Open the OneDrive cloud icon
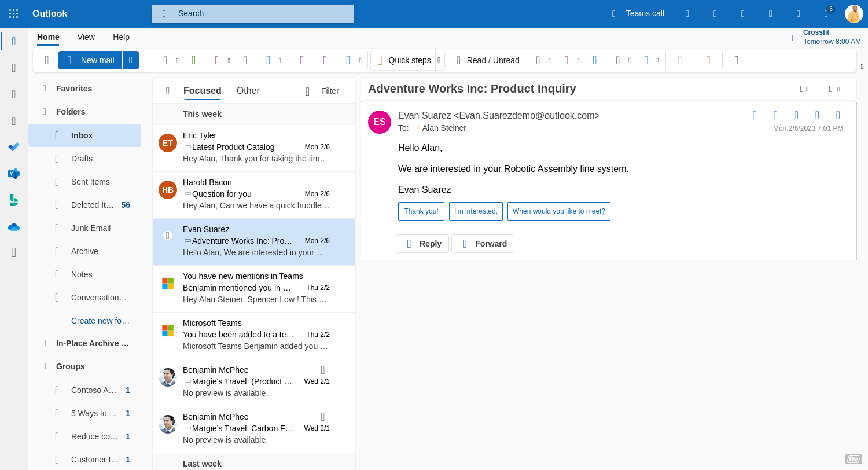The width and height of the screenshot is (868, 470). click(x=14, y=227)
